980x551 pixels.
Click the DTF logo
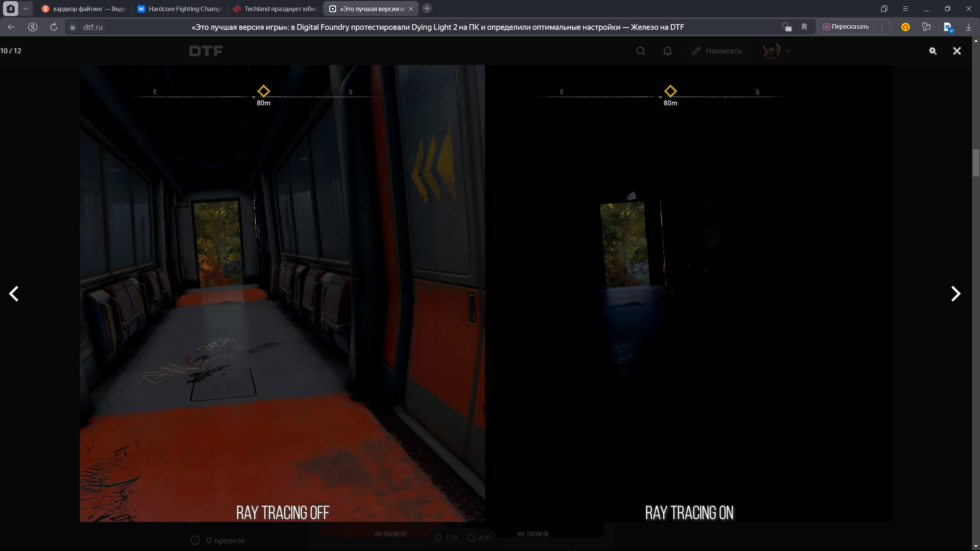(206, 51)
